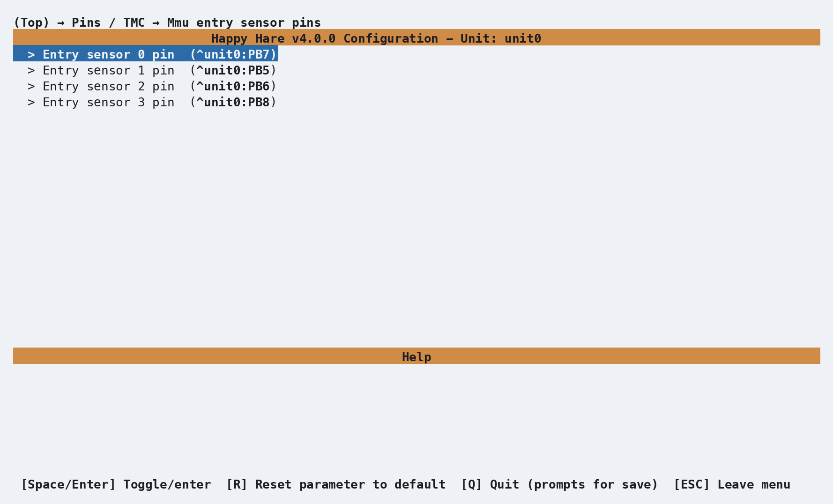Select the Entry sensor 1 pin entry
Image resolution: width=833 pixels, height=504 pixels.
(145, 70)
